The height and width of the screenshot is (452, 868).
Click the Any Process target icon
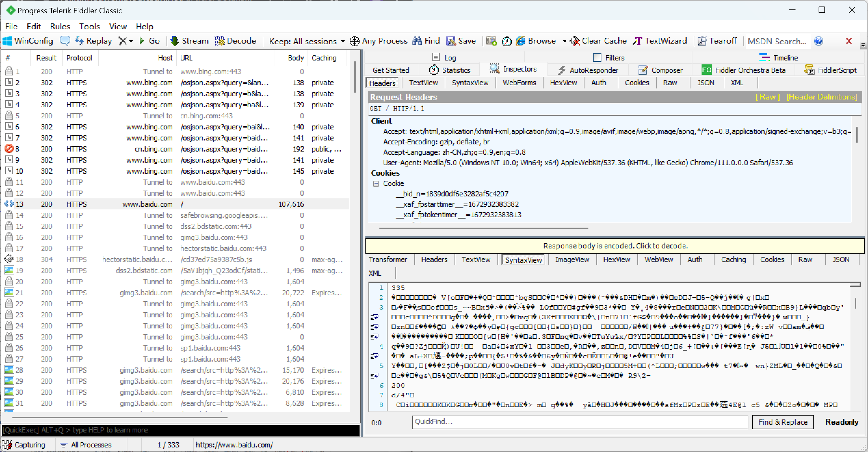(x=354, y=41)
